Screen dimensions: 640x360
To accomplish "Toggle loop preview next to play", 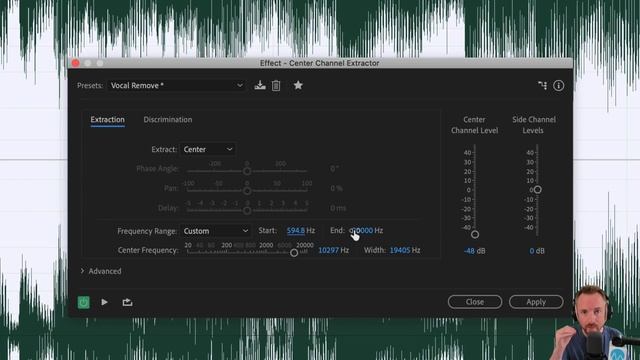I will pos(127,302).
